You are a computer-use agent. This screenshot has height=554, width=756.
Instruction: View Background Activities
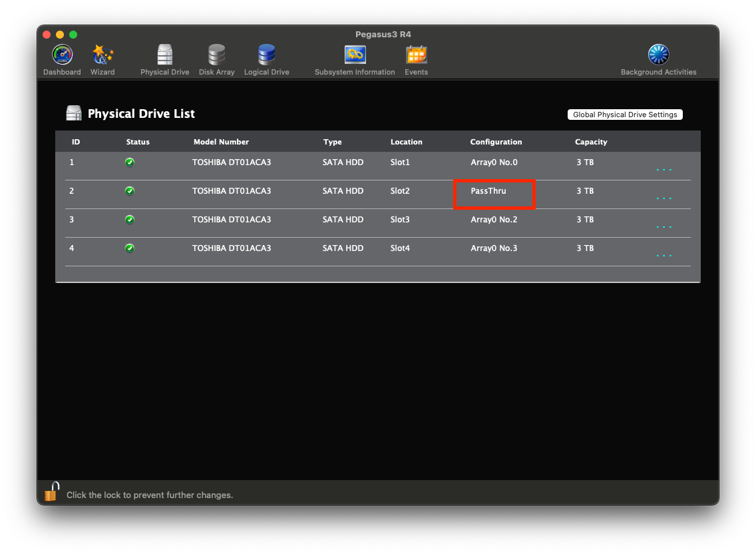[659, 60]
